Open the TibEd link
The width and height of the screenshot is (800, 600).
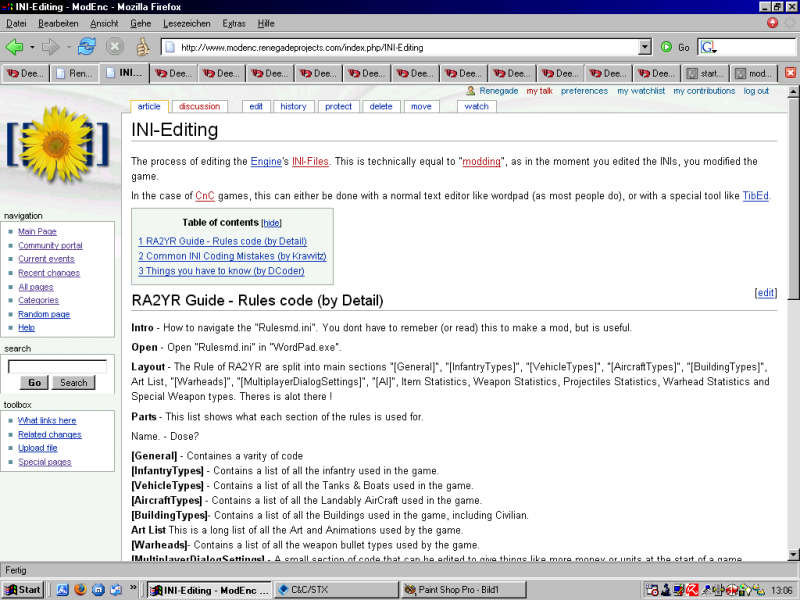(756, 196)
